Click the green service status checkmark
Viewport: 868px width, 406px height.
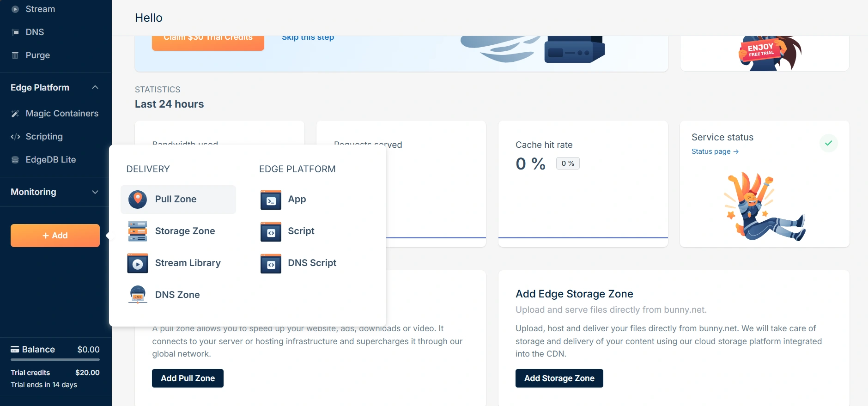click(x=828, y=143)
